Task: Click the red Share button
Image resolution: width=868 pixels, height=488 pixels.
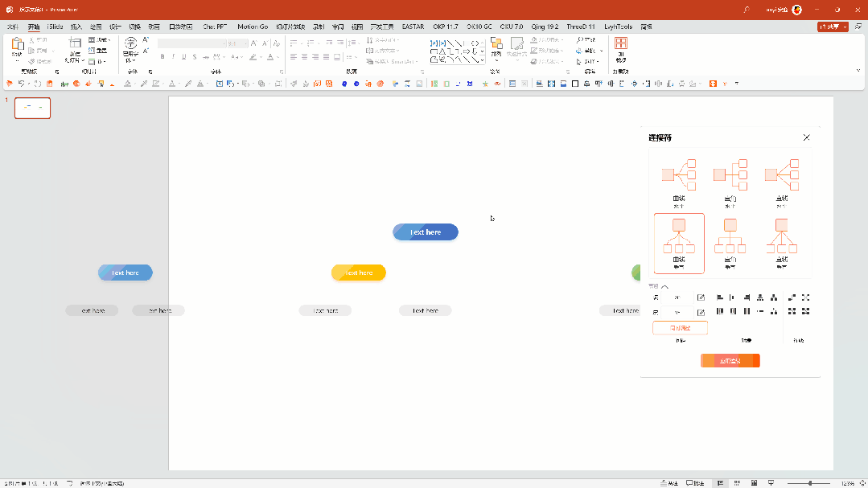Action: (x=833, y=27)
